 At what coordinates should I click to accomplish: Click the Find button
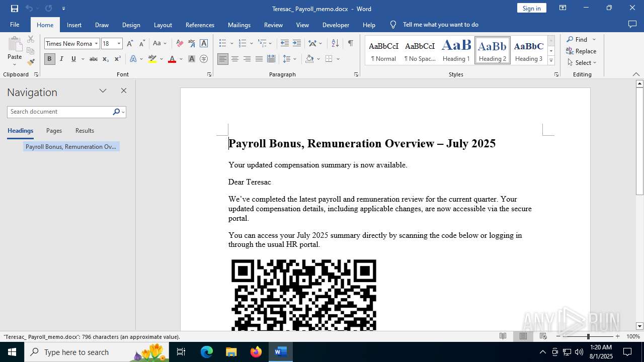coord(577,39)
